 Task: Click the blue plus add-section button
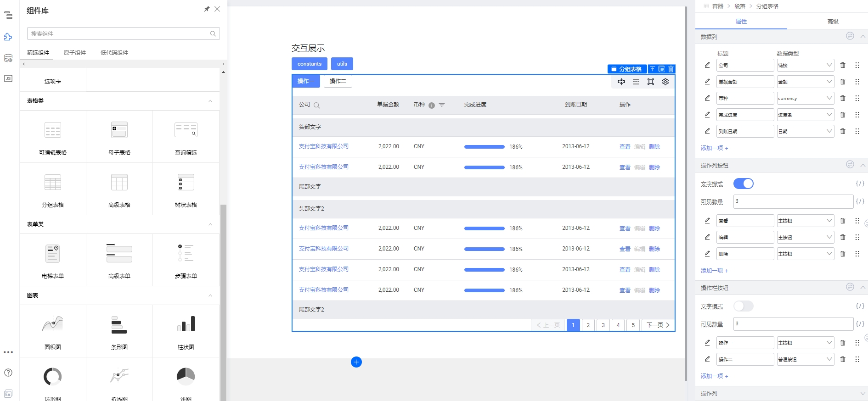(356, 362)
